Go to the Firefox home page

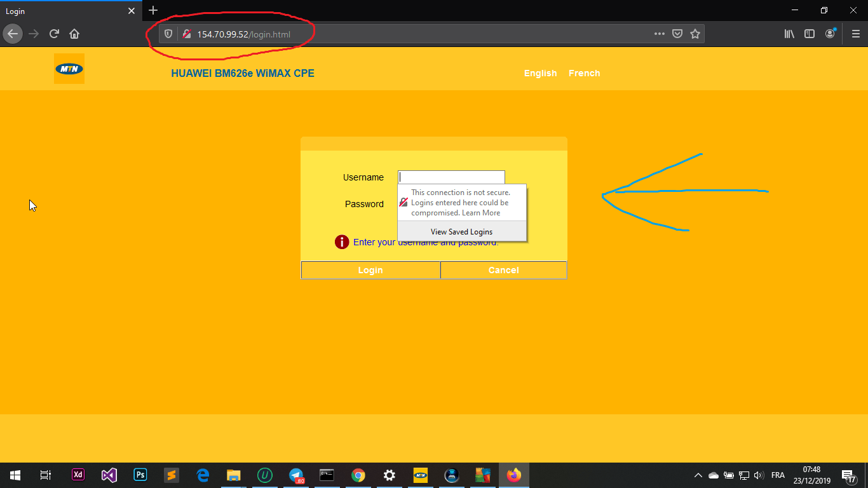point(74,34)
